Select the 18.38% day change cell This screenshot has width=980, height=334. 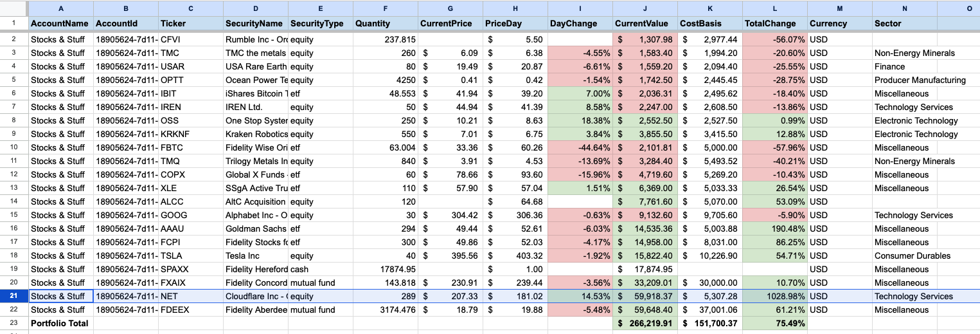click(x=580, y=120)
